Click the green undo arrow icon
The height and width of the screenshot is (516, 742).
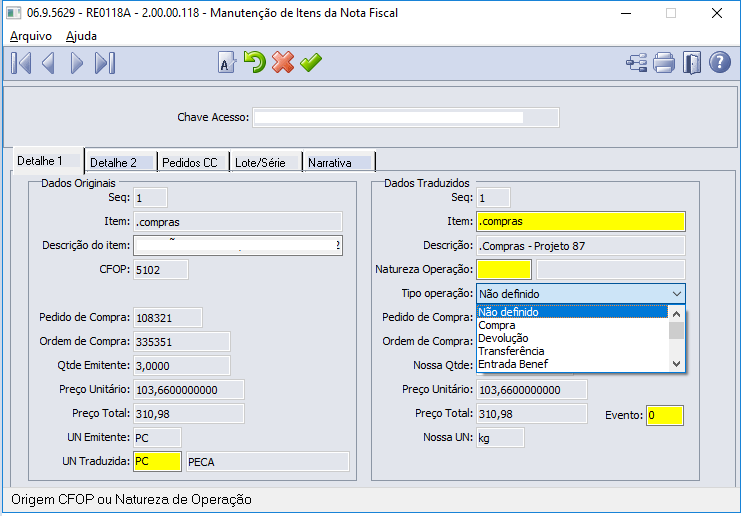tap(255, 62)
